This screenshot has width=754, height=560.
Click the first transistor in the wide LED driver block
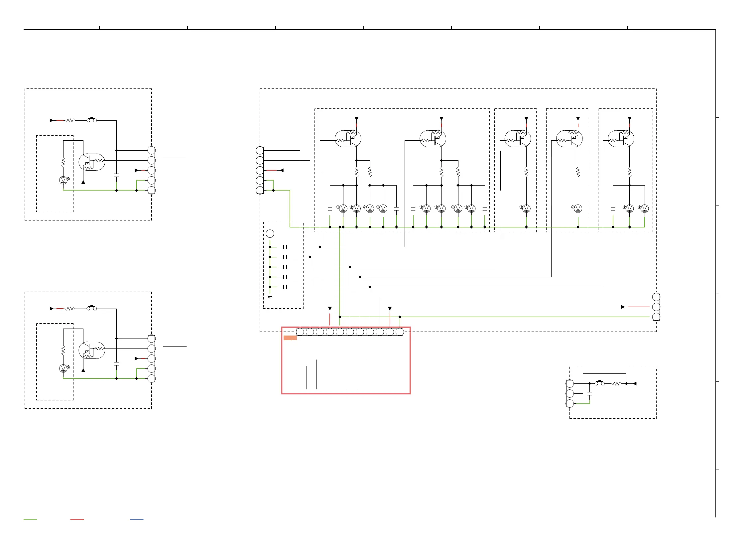[348, 139]
